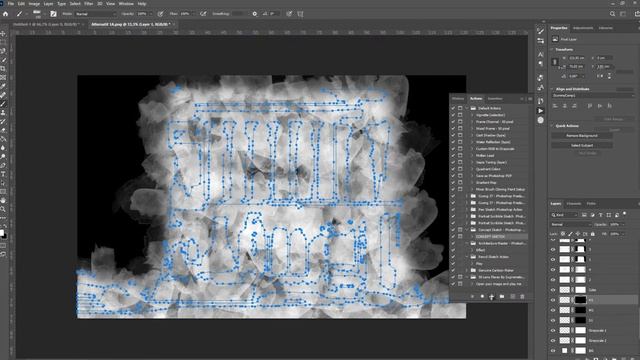Expand the Cast Shadow (type) action
640x360 pixels.
(x=472, y=135)
